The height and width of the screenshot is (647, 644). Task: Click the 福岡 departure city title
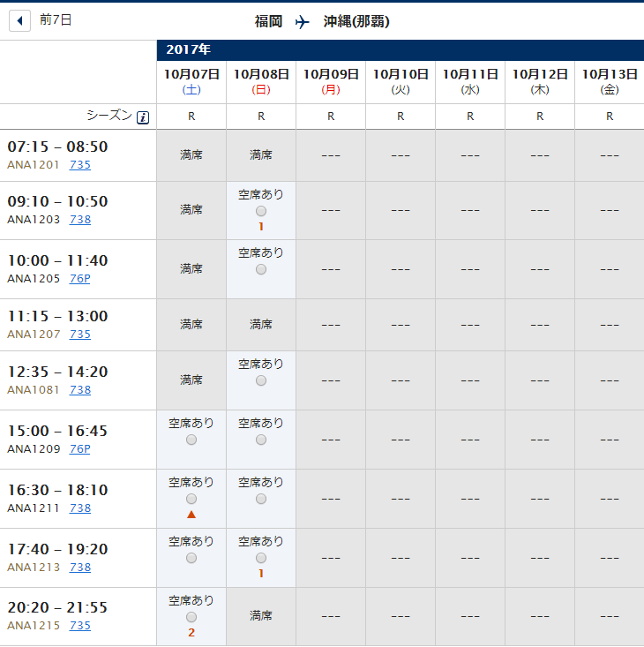click(268, 21)
